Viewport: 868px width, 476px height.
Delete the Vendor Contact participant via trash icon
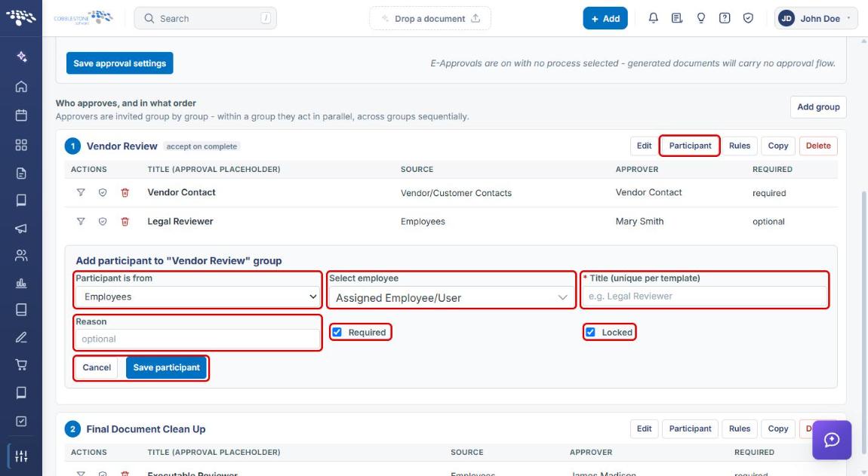pos(125,192)
